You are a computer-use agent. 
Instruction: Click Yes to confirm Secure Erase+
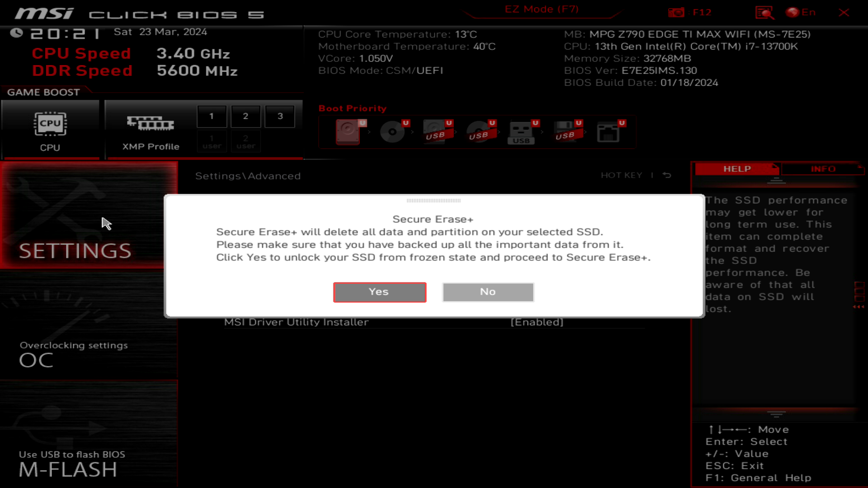tap(380, 292)
